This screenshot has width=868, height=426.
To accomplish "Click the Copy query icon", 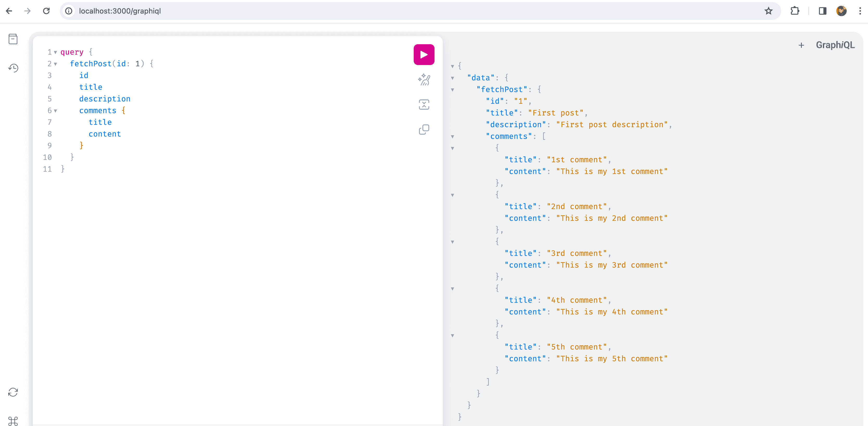I will coord(424,129).
